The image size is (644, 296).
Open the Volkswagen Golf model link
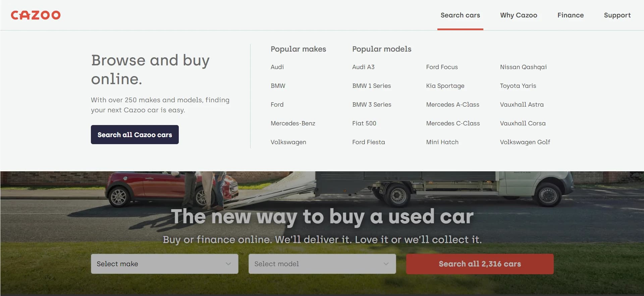[525, 142]
